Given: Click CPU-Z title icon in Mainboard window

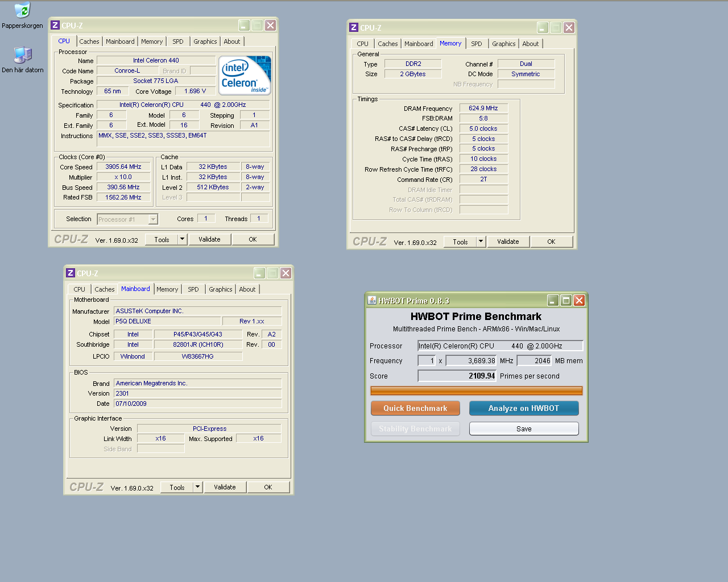Looking at the screenshot, I should coord(71,273).
